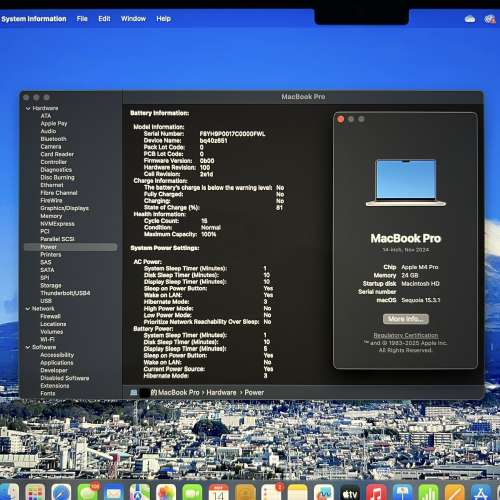This screenshot has width=500, height=500.
Task: Select Memory in the sidebar
Action: tap(51, 216)
